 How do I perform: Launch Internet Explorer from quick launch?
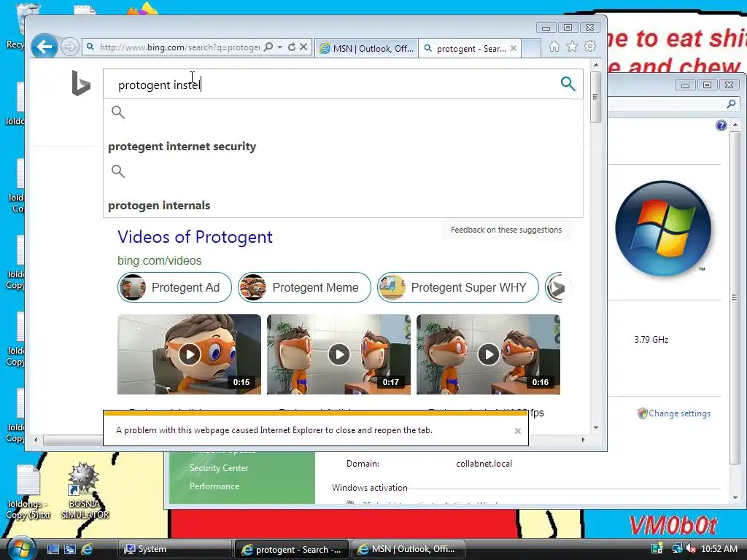click(87, 549)
